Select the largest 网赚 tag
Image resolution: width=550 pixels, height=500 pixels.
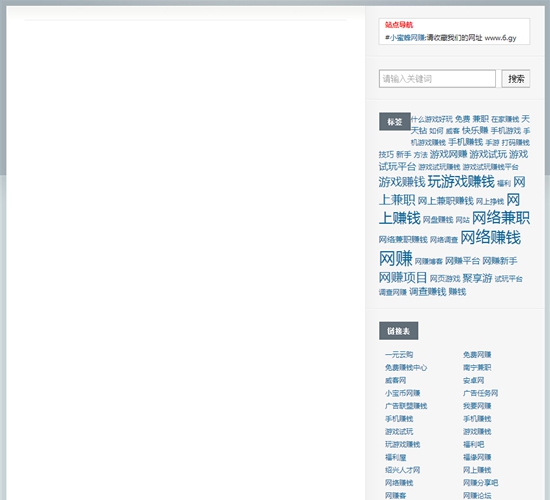pos(395,258)
